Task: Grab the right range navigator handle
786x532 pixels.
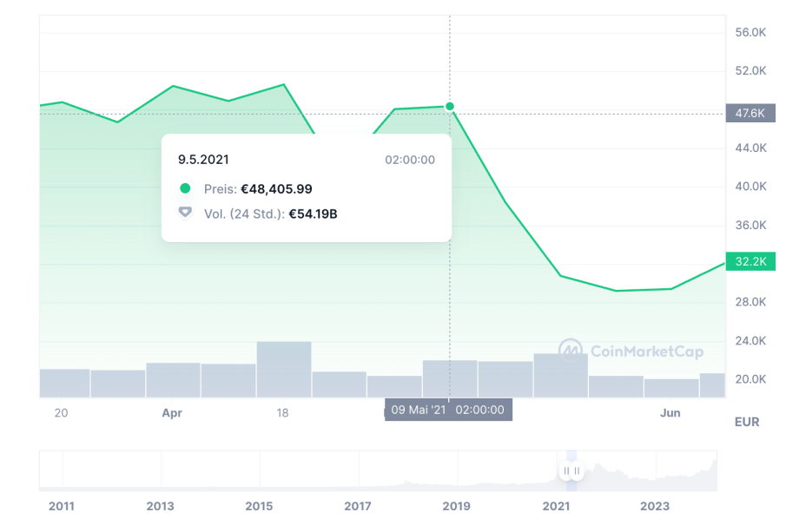Action: coord(576,471)
